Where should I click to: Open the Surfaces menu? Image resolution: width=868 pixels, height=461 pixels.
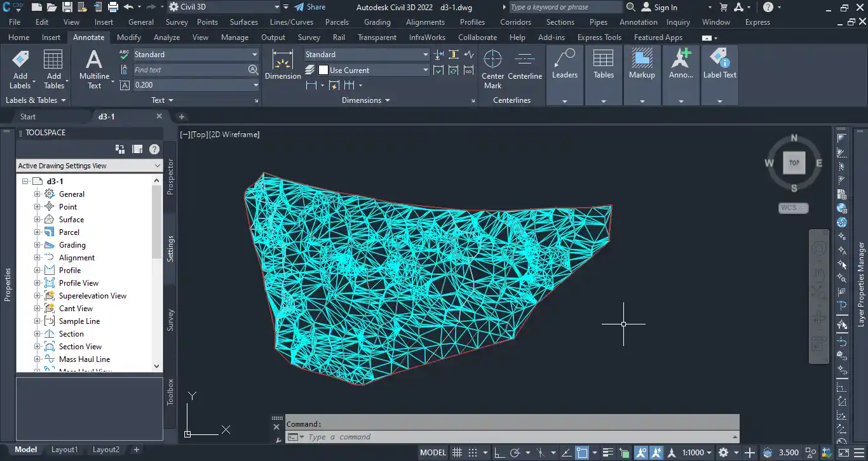pyautogui.click(x=243, y=22)
